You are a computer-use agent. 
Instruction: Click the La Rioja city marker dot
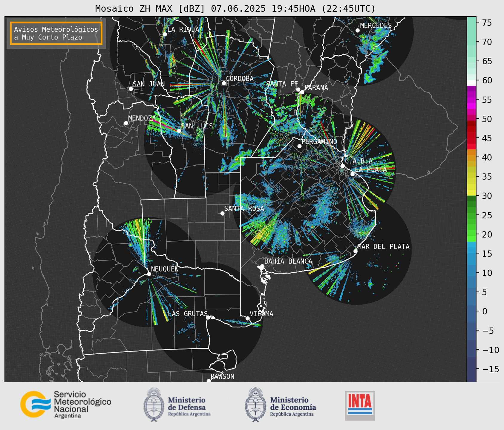(x=165, y=34)
